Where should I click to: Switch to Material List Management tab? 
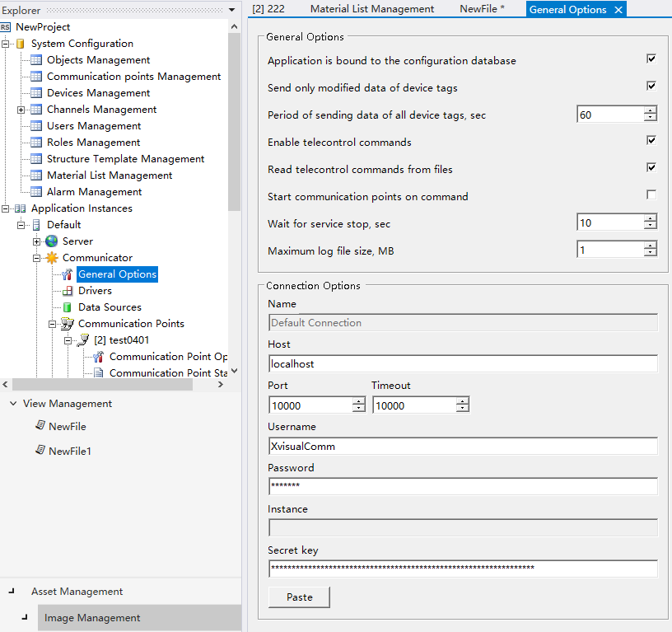[371, 9]
